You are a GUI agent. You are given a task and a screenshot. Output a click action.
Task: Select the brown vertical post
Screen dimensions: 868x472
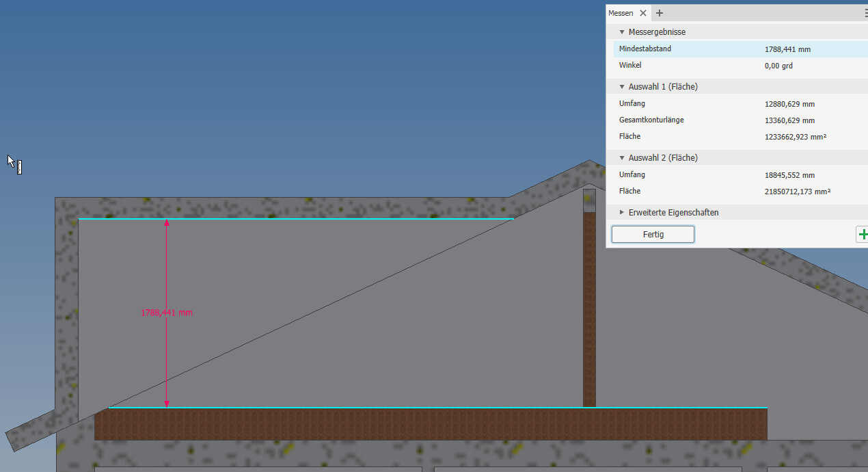pyautogui.click(x=589, y=308)
